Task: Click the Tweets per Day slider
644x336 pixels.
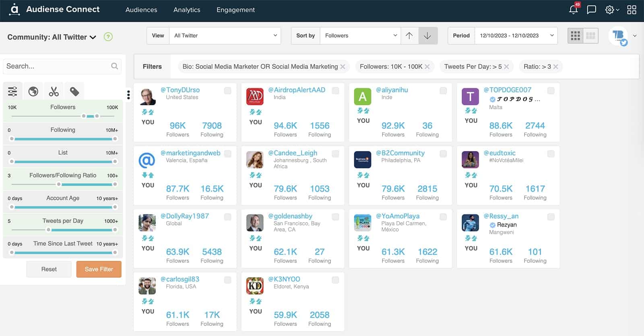Action: pos(63,230)
